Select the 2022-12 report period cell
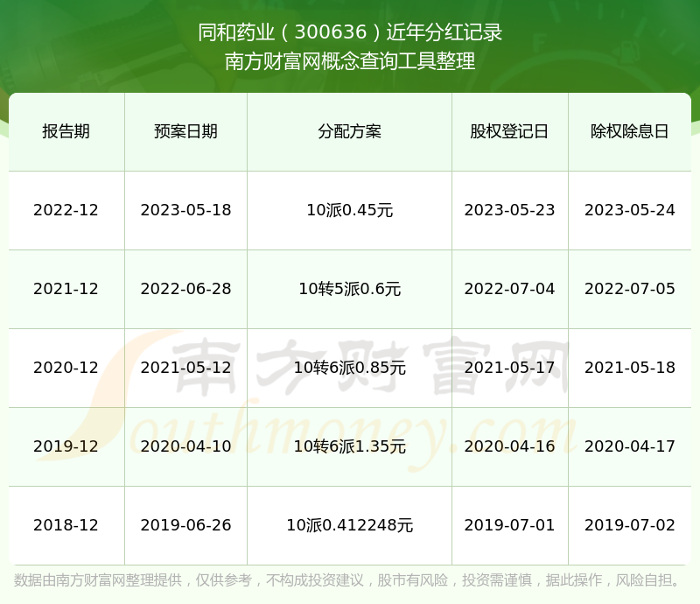Viewport: 700px width, 604px height. click(66, 210)
